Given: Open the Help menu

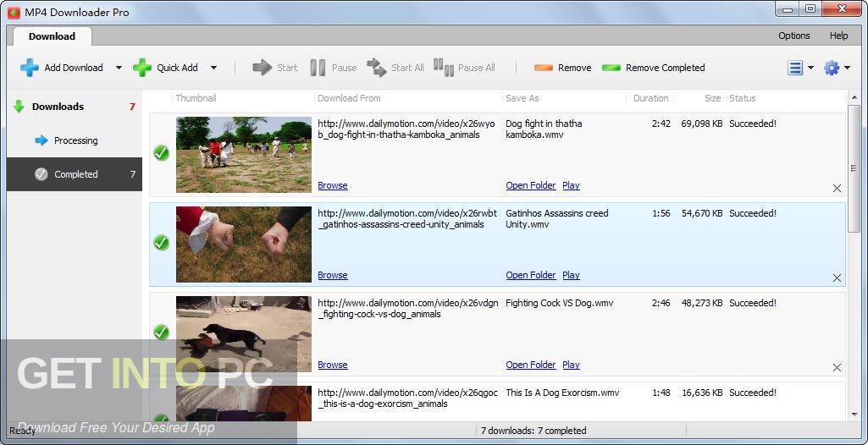Looking at the screenshot, I should (x=838, y=36).
